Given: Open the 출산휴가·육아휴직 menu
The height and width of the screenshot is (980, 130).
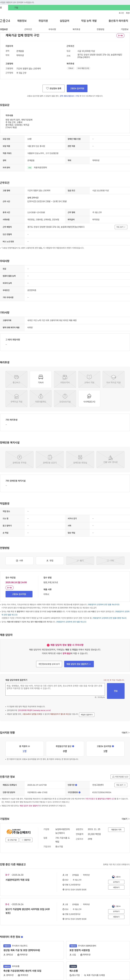Looking at the screenshot, I should (x=118, y=21).
